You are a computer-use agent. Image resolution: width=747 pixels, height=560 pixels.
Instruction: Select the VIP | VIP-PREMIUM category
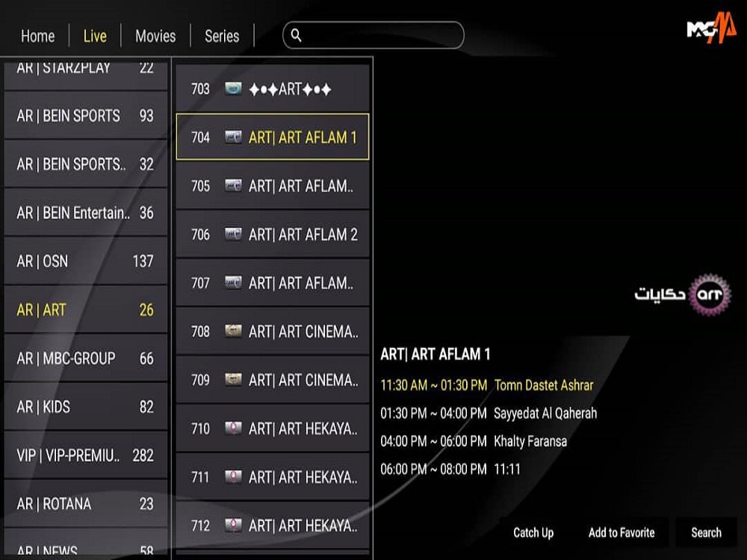(x=85, y=455)
